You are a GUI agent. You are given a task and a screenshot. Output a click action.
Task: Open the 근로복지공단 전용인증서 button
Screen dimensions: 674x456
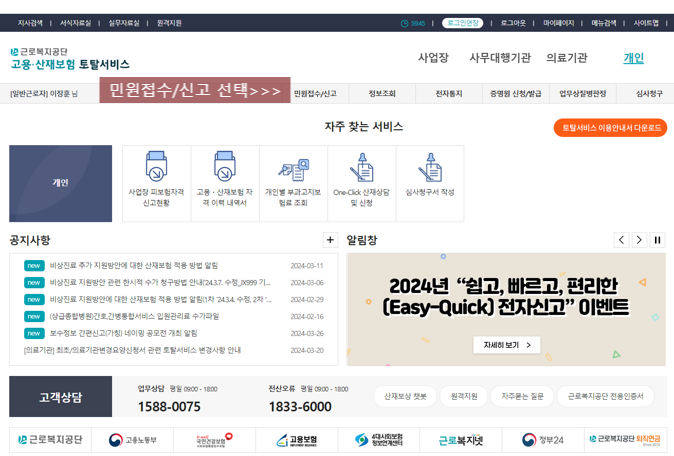click(x=605, y=396)
